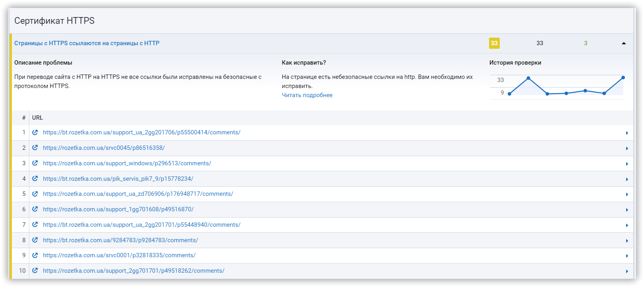The width and height of the screenshot is (644, 287).
Task: Click 'Читать подробнее' link
Action: (x=307, y=95)
